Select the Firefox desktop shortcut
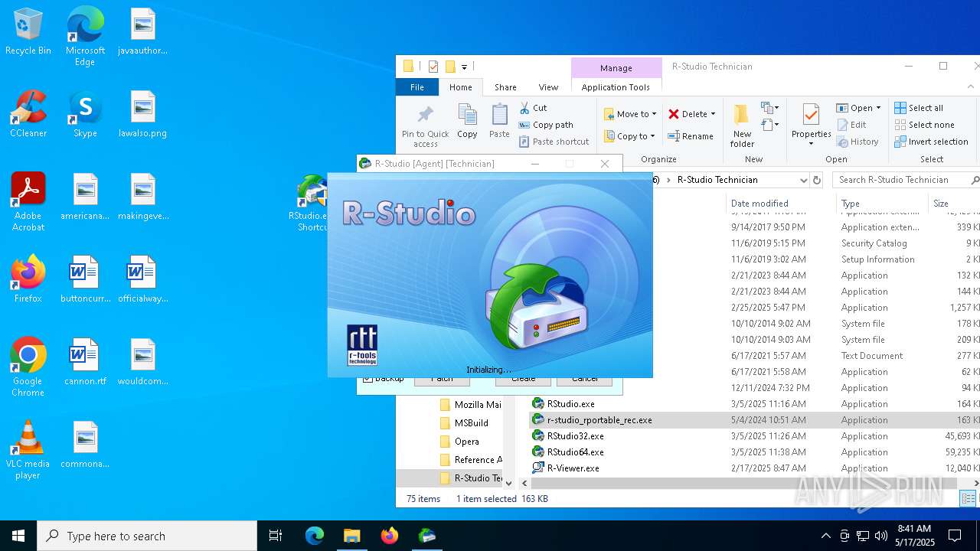The image size is (980, 551). [28, 280]
